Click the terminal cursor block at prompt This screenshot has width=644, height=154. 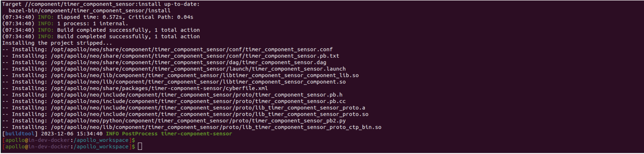(140, 146)
